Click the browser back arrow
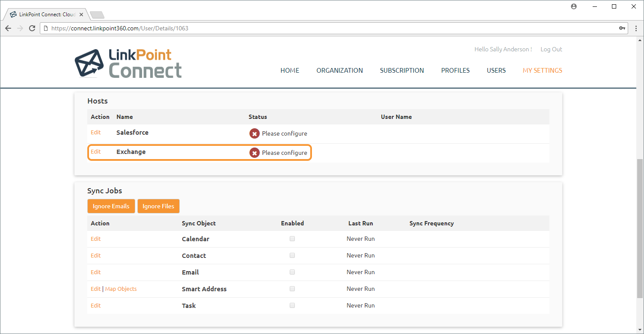 (x=8, y=28)
